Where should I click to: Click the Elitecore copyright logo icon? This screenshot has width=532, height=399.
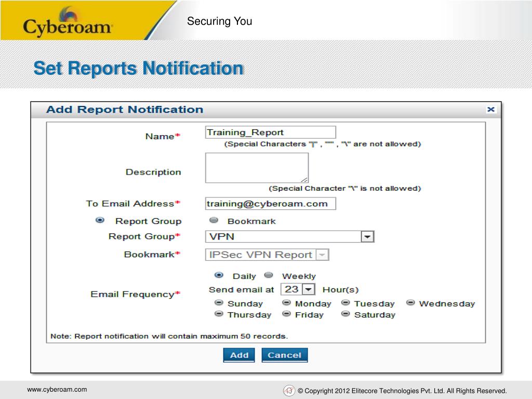pyautogui.click(x=289, y=391)
